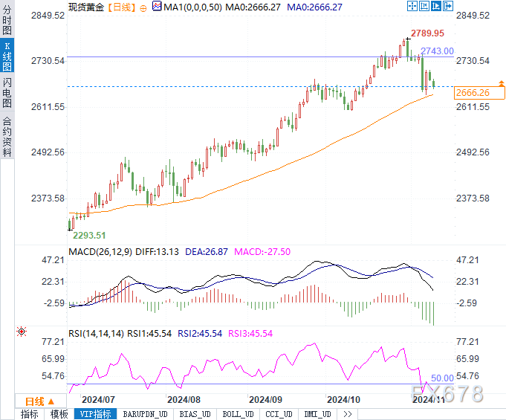Image resolution: width=506 pixels, height=420 pixels.
Task: Click the third blue icon at top-right
Action: (436, 6)
